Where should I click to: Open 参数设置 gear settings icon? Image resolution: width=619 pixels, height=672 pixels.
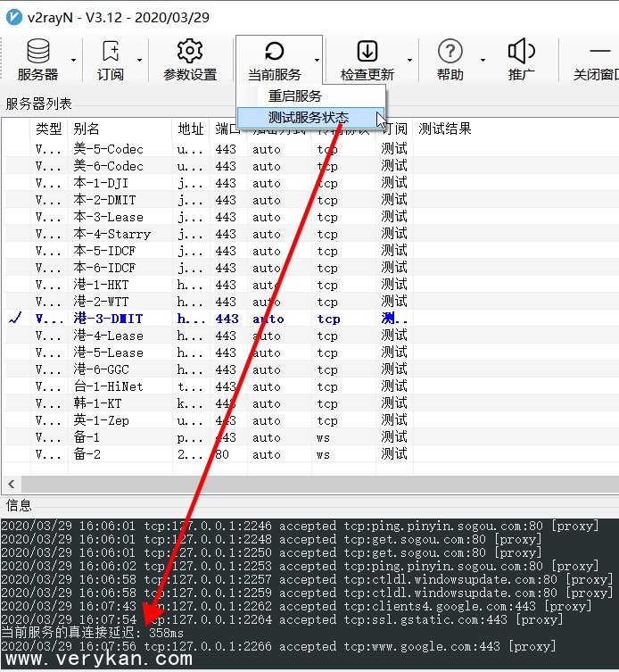(189, 52)
